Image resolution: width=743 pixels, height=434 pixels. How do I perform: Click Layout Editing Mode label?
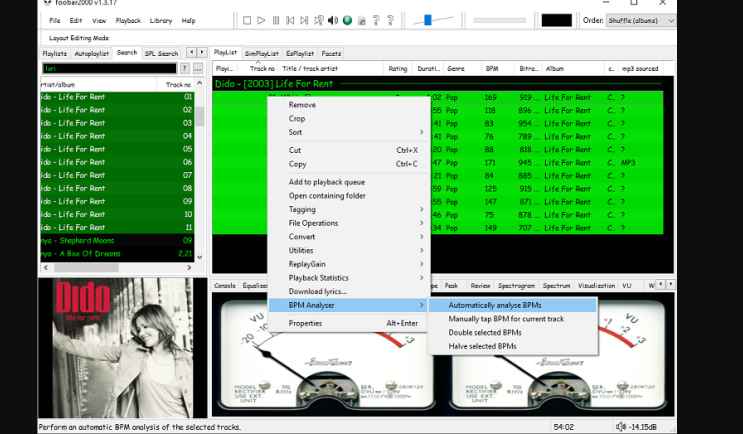click(x=79, y=38)
